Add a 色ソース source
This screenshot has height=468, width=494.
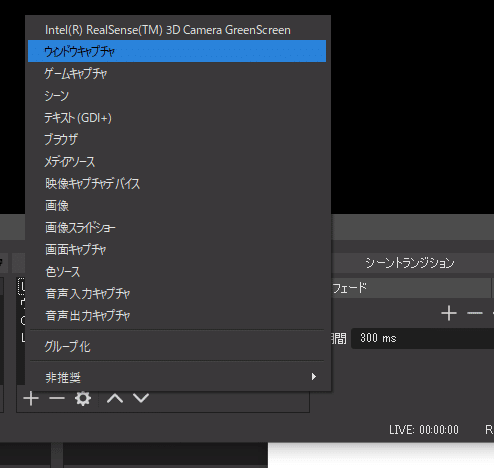pyautogui.click(x=177, y=272)
